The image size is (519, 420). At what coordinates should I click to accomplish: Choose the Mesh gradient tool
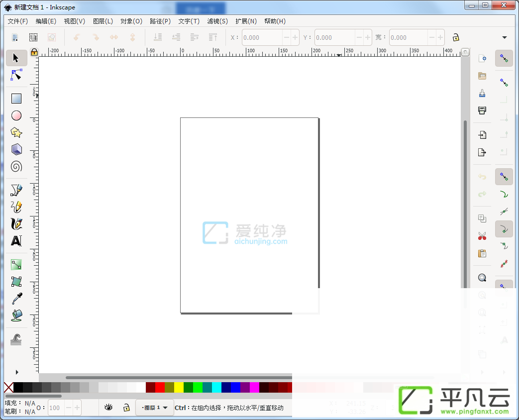(16, 282)
